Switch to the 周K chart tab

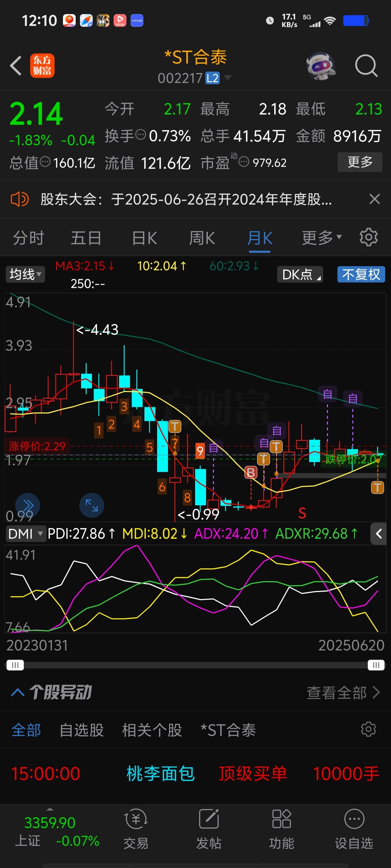click(x=202, y=238)
